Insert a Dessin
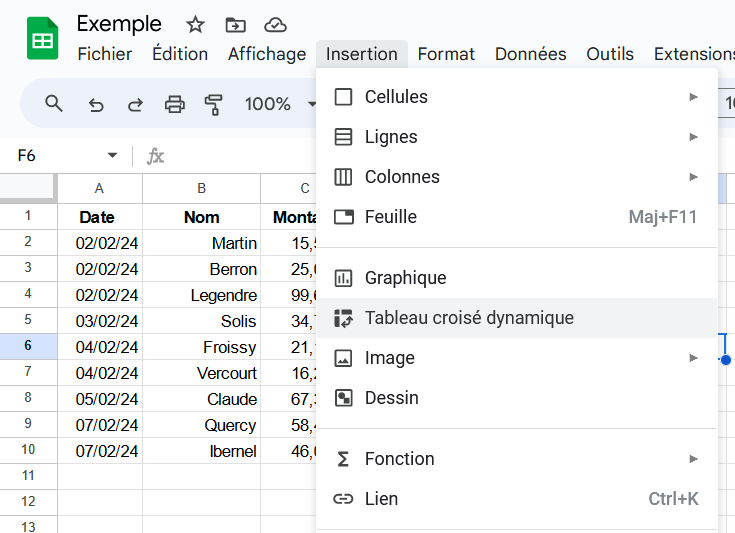Screen dimensions: 735x533 point(517,398)
